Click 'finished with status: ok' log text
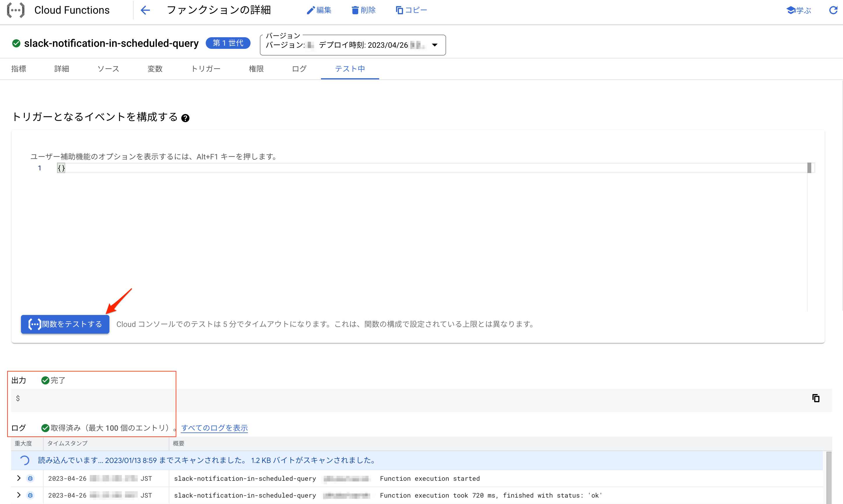843x504 pixels. (553, 496)
